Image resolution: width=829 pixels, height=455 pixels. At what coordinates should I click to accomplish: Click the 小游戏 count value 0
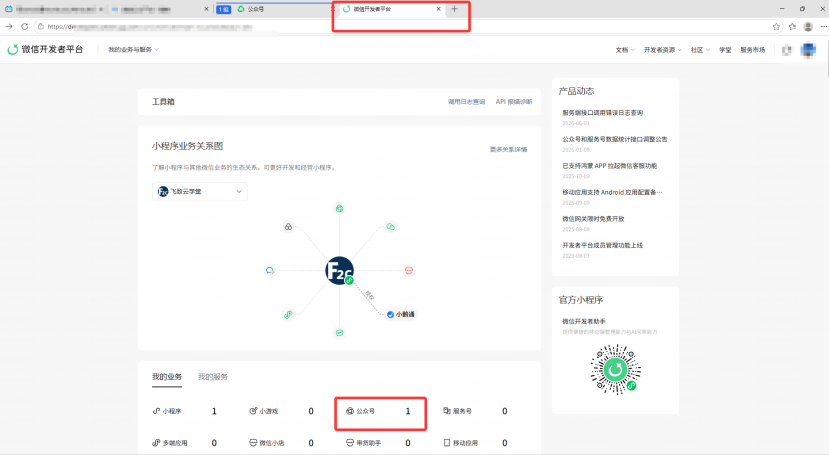pos(311,411)
